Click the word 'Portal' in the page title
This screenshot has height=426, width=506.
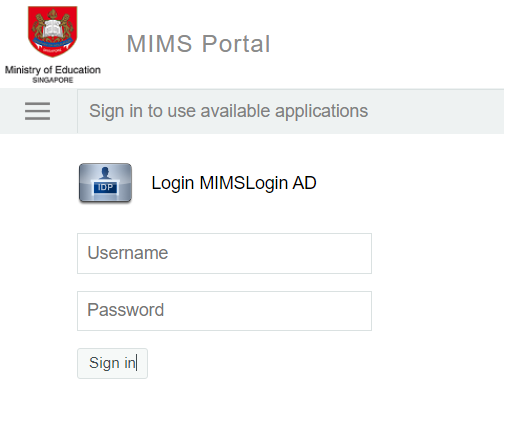coord(236,44)
